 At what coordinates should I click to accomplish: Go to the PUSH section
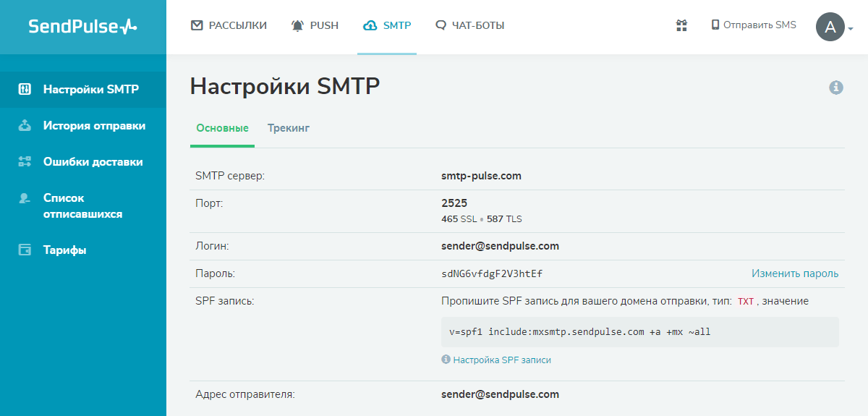point(315,25)
